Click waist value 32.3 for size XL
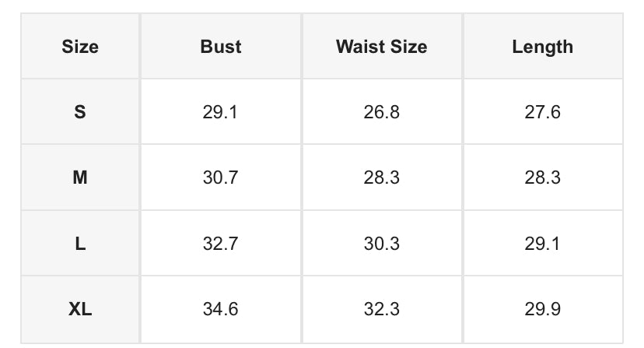 (x=381, y=309)
